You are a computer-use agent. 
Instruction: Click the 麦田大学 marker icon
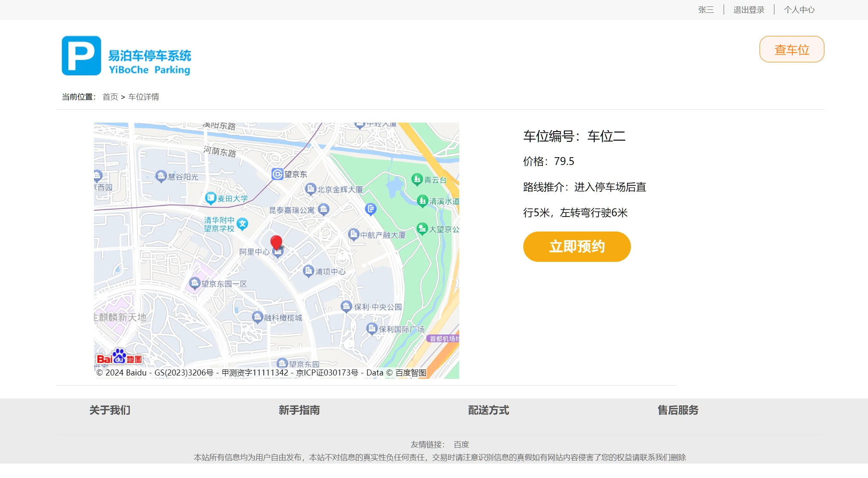(x=211, y=198)
